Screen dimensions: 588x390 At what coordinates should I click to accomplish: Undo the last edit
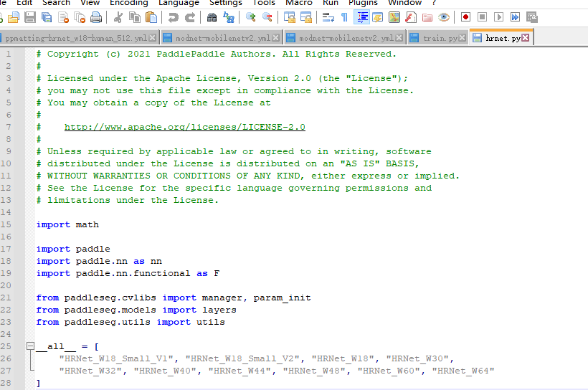coord(174,17)
